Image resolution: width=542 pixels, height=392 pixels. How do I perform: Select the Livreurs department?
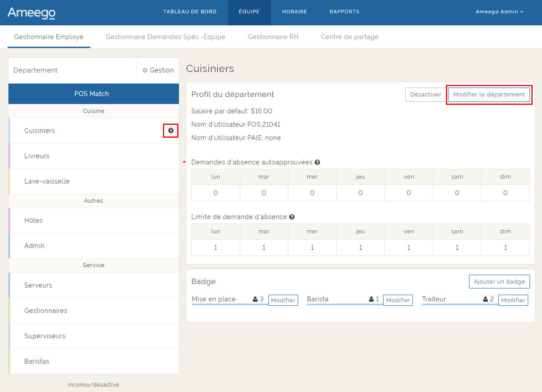tap(37, 156)
